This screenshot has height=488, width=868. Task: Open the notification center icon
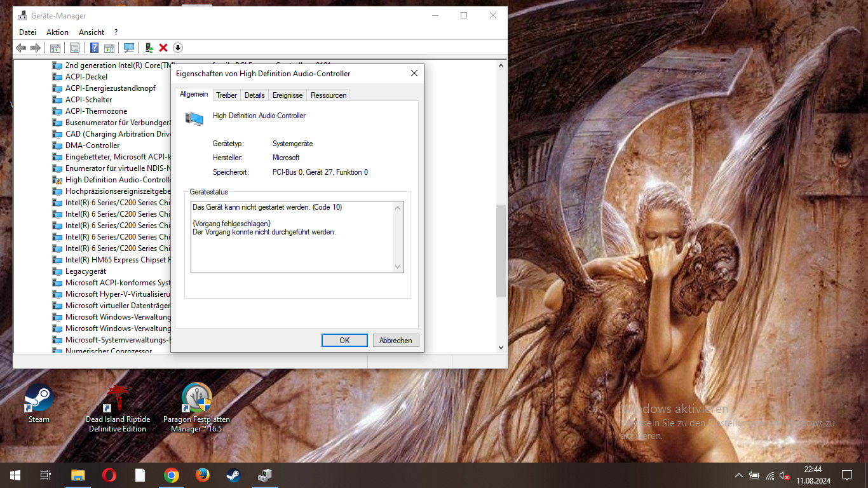pyautogui.click(x=847, y=475)
